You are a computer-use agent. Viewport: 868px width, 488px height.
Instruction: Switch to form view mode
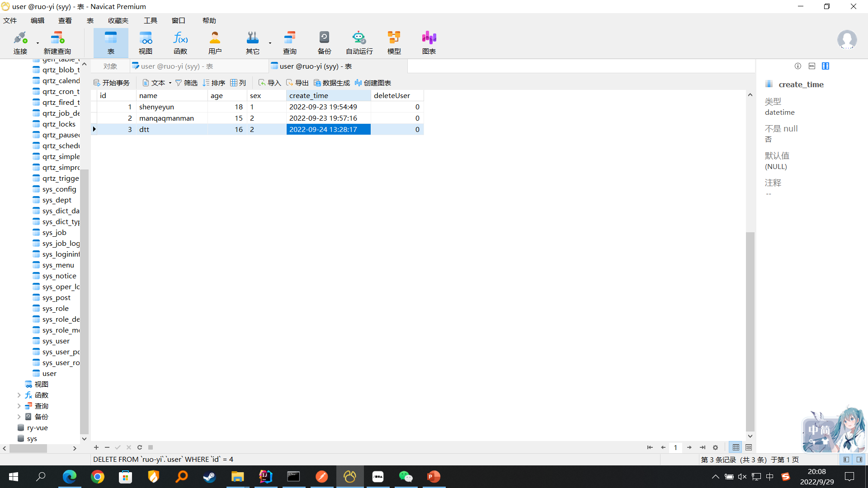749,447
